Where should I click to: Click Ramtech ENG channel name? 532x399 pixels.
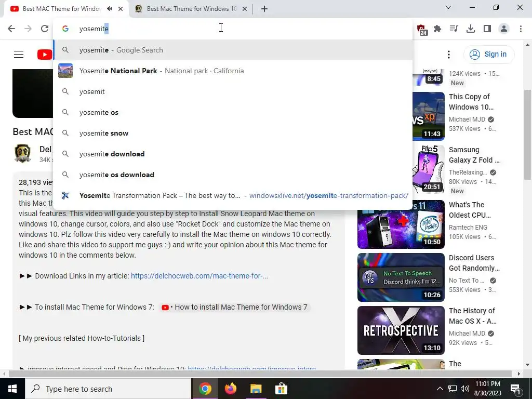468,228
